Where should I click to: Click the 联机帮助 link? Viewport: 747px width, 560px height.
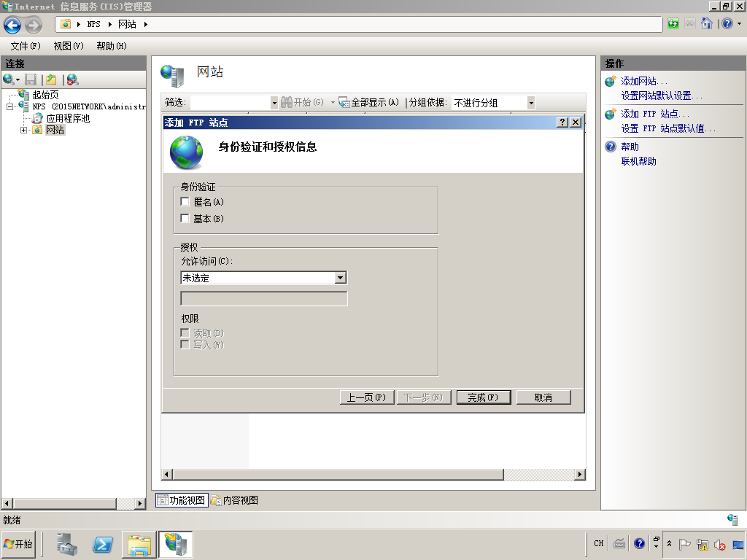pos(638,161)
